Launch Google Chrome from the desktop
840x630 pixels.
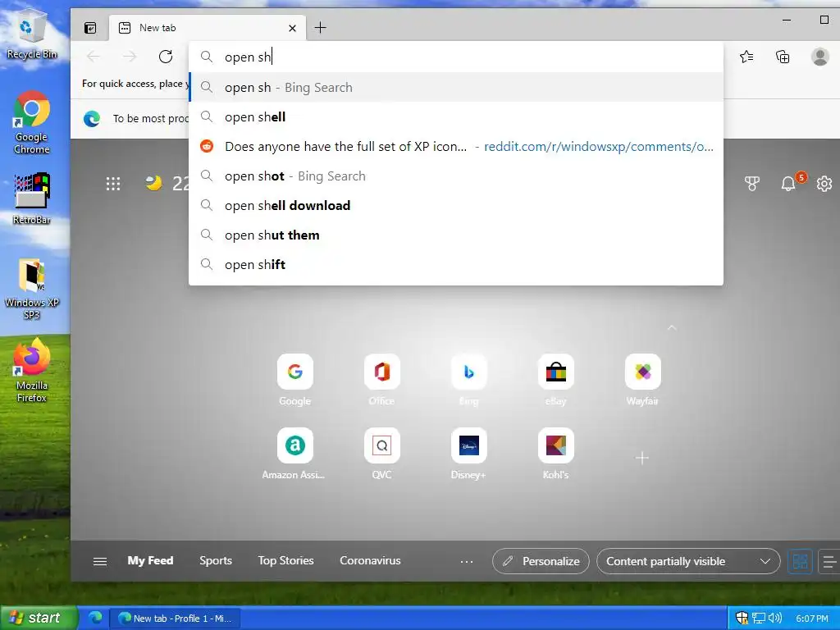pyautogui.click(x=31, y=123)
